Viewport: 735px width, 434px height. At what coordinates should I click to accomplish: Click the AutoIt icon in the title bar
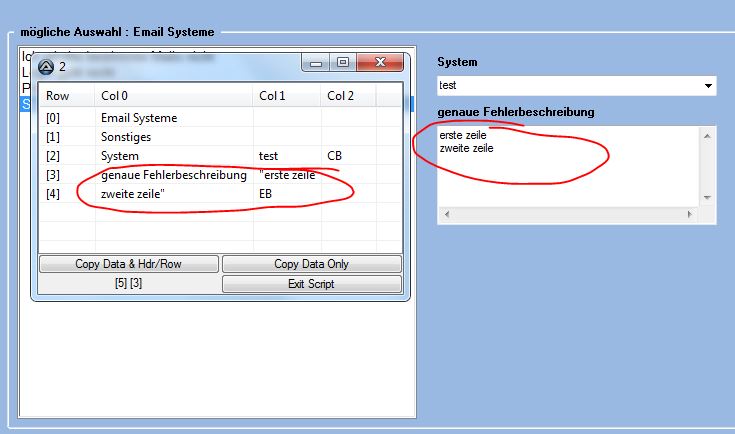[x=46, y=67]
